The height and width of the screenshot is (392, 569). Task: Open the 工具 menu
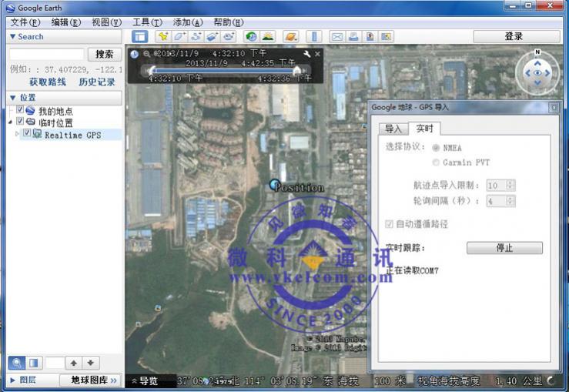(x=146, y=22)
